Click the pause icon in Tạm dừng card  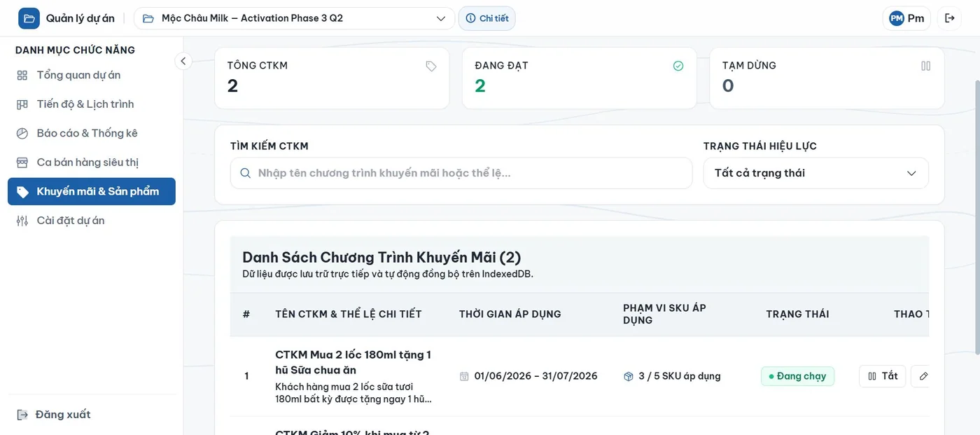click(x=926, y=66)
